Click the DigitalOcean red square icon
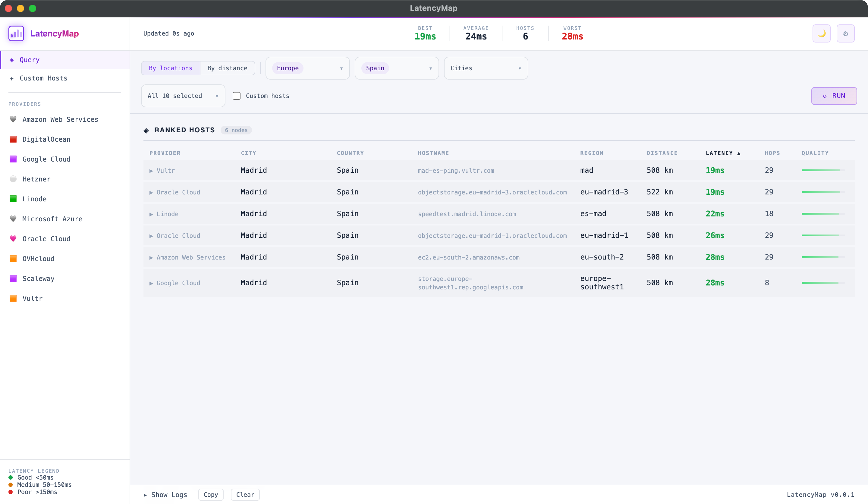This screenshot has width=868, height=504. click(x=13, y=139)
